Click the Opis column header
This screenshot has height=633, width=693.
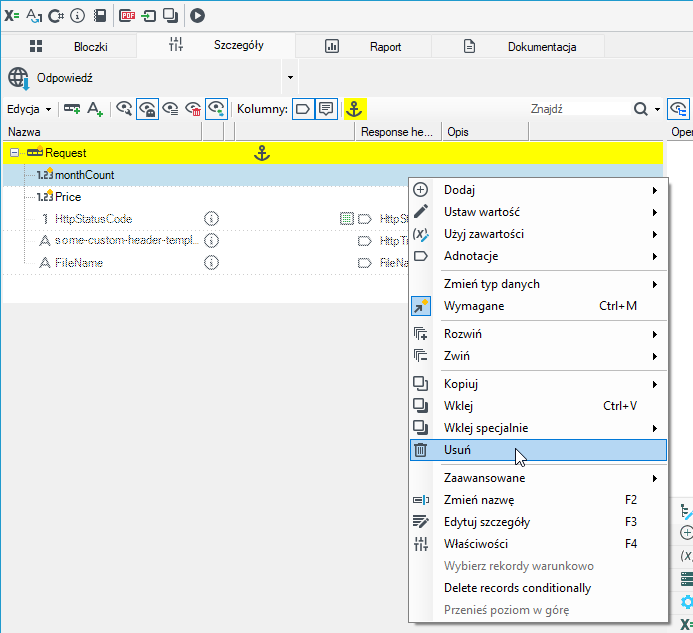coord(486,132)
